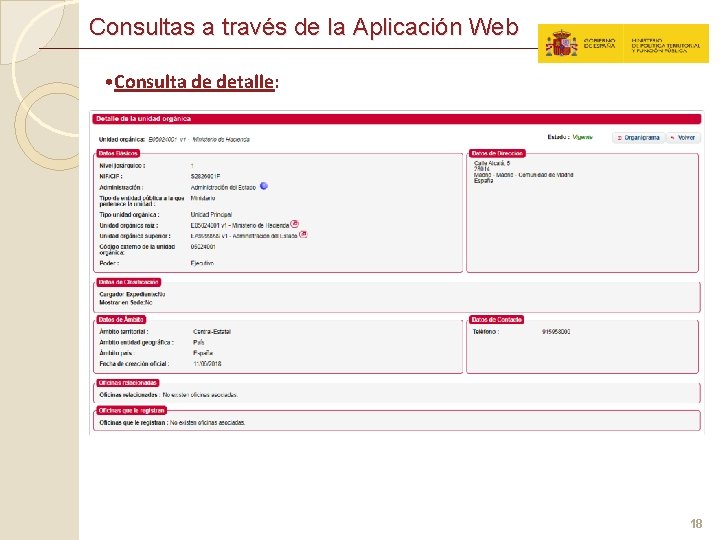Click the 'NIF/CIF' label
The height and width of the screenshot is (540, 720).
111,177
